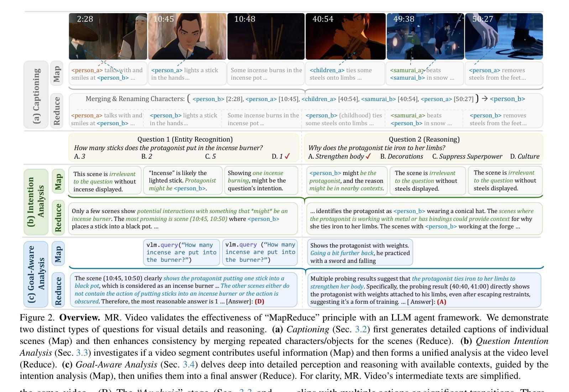
Task: Click box 'Shows the protagonist with weights.'
Action: tap(360, 252)
